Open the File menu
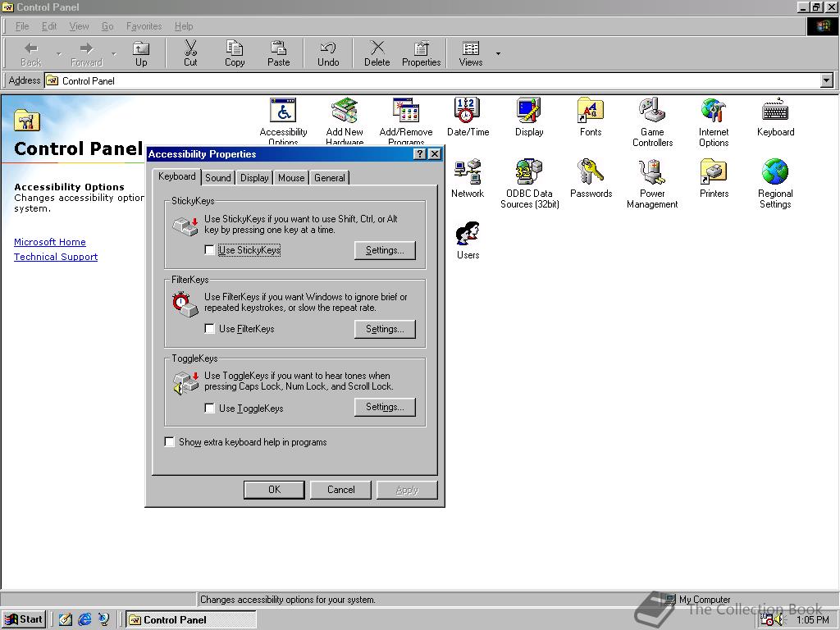Screen dimensions: 840x630 [22, 26]
